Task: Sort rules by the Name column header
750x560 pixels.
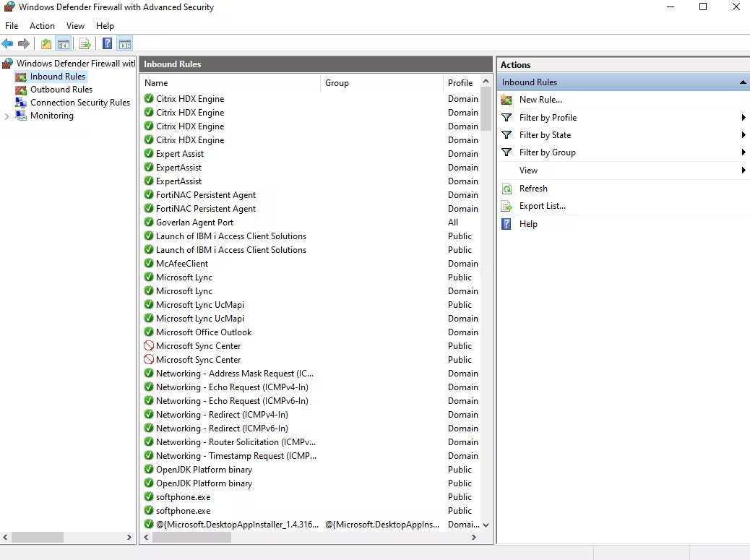Action: coord(231,82)
